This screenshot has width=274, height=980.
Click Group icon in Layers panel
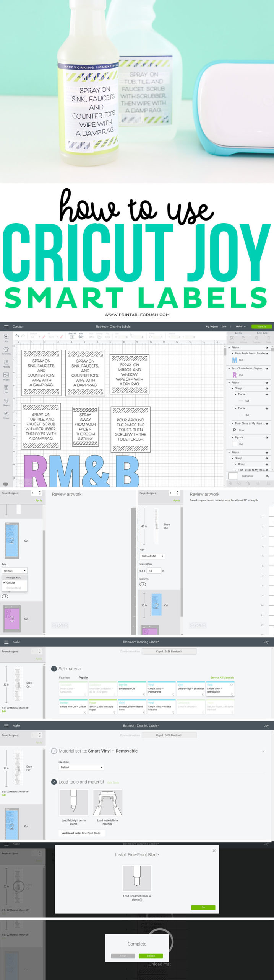pyautogui.click(x=232, y=339)
